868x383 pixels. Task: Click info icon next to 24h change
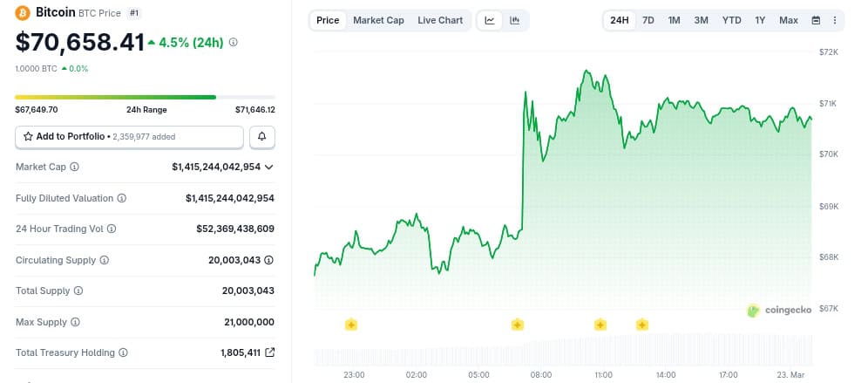pos(233,42)
